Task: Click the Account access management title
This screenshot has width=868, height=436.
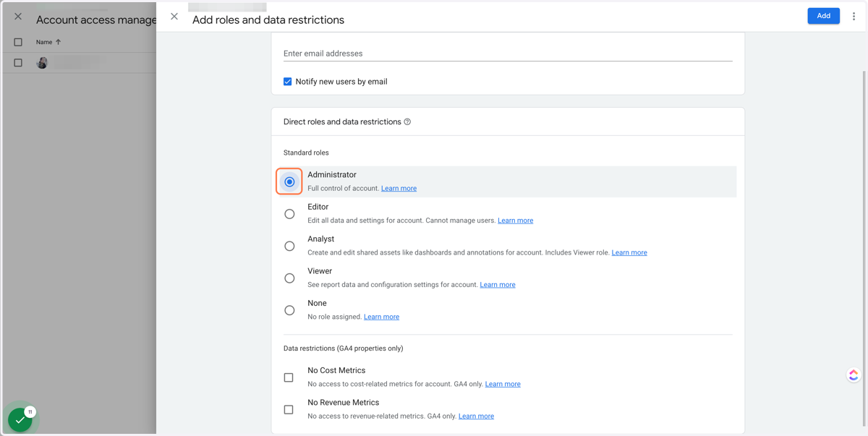Action: [x=96, y=20]
